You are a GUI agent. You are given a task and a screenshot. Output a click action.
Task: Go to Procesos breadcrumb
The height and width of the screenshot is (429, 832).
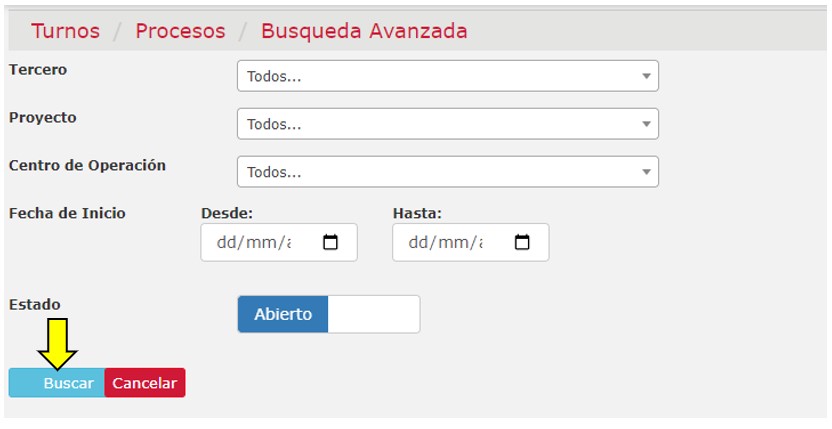[x=180, y=31]
